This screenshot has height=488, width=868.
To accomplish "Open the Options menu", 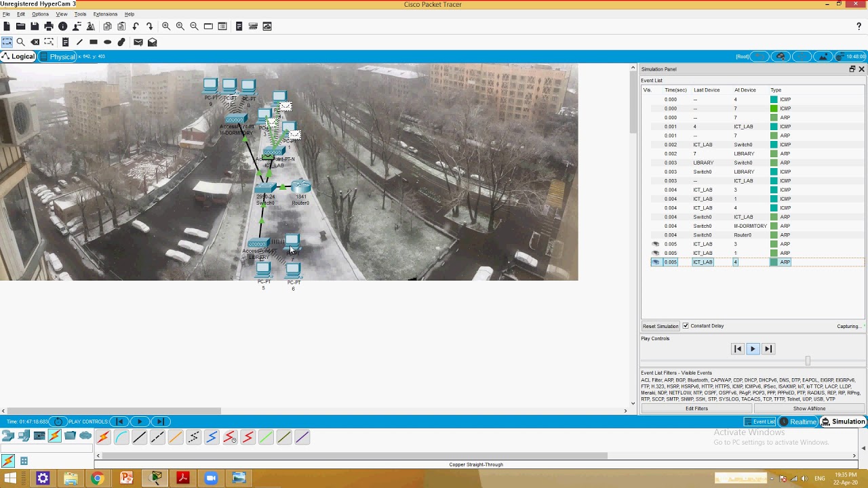I will 40,14.
